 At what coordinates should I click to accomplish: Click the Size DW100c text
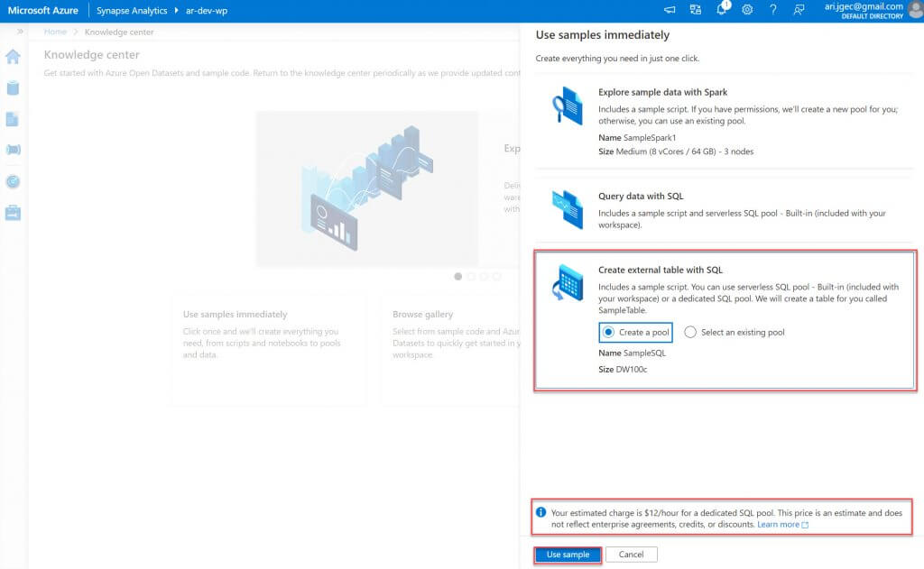(623, 370)
